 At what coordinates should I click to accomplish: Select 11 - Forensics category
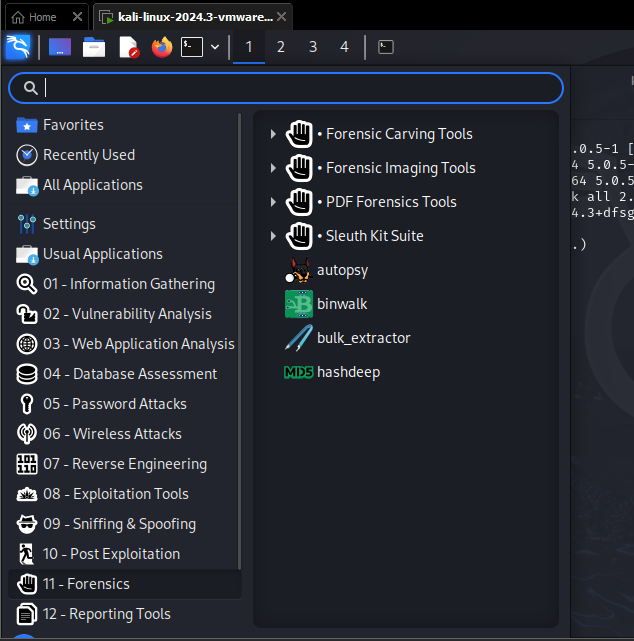click(124, 584)
